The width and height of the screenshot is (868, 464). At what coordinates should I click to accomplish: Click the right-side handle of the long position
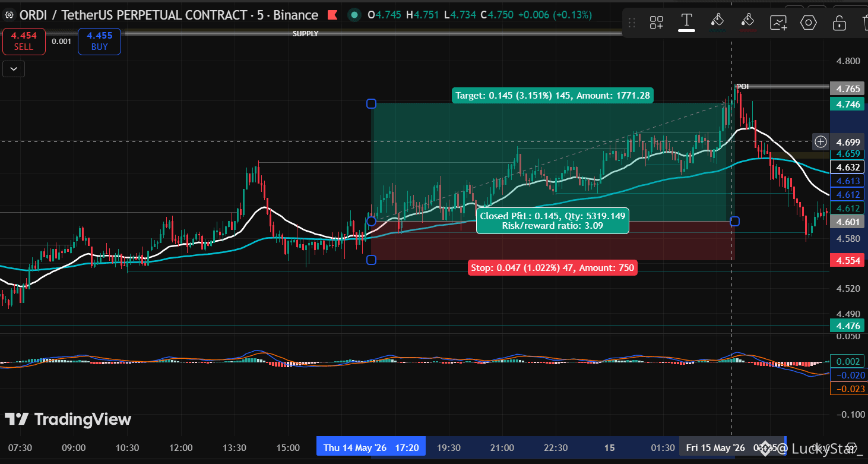click(734, 221)
